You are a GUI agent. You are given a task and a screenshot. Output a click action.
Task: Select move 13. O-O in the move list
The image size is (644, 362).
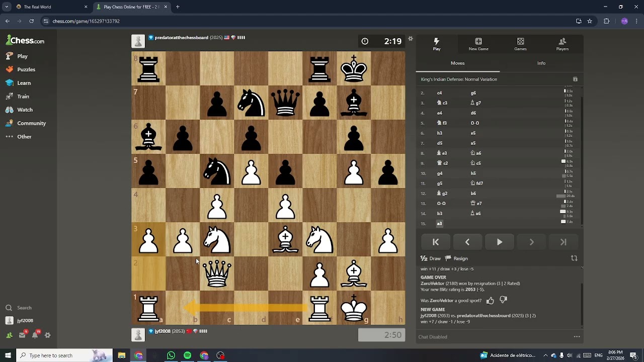441,204
